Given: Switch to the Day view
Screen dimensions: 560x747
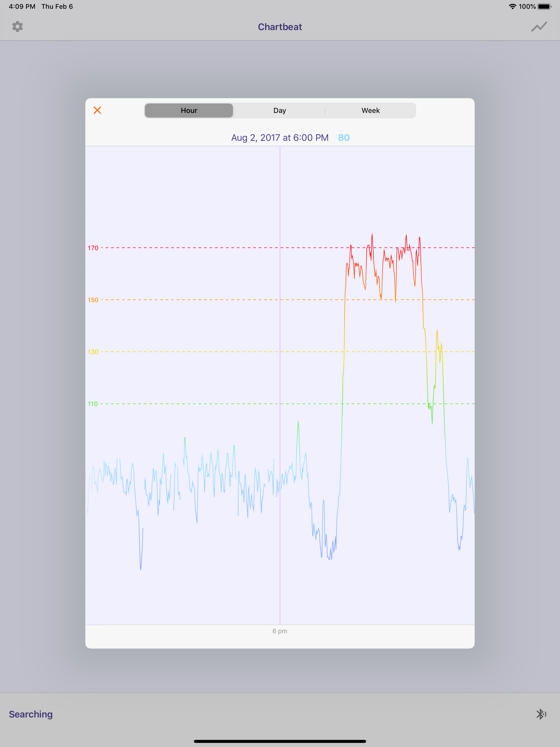Looking at the screenshot, I should coord(280,110).
